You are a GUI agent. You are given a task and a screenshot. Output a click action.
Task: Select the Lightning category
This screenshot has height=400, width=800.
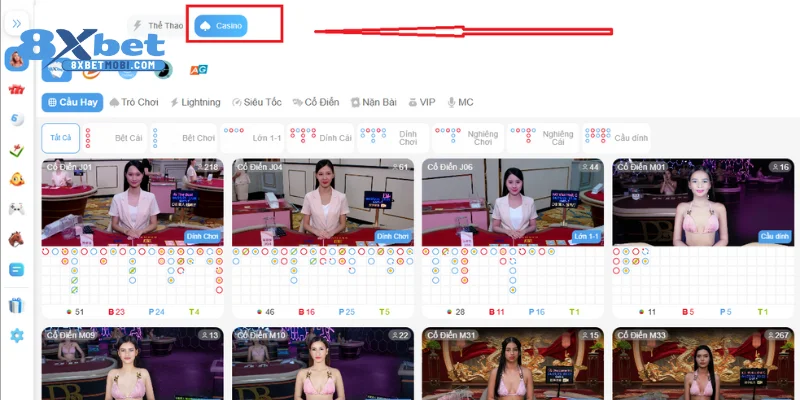195,102
